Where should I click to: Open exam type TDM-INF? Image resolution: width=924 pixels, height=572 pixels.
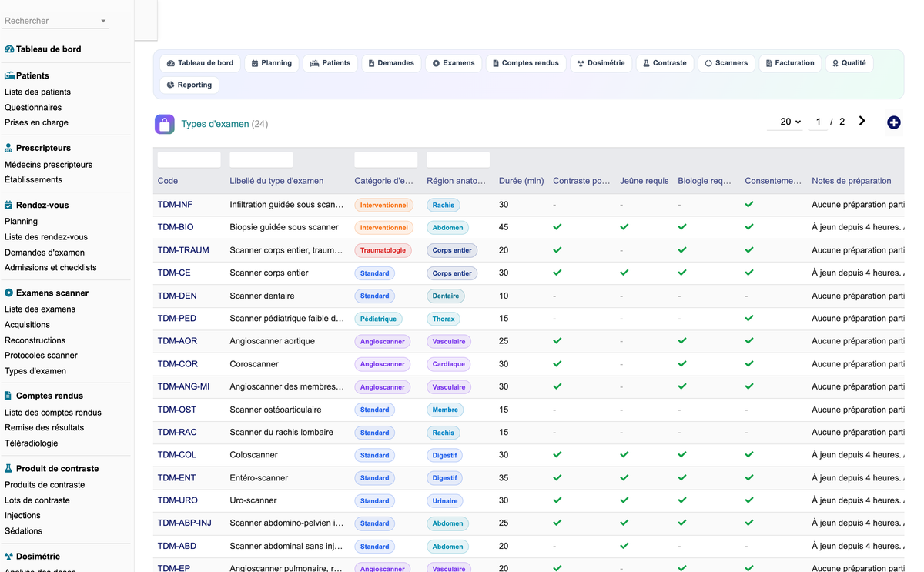tap(175, 205)
